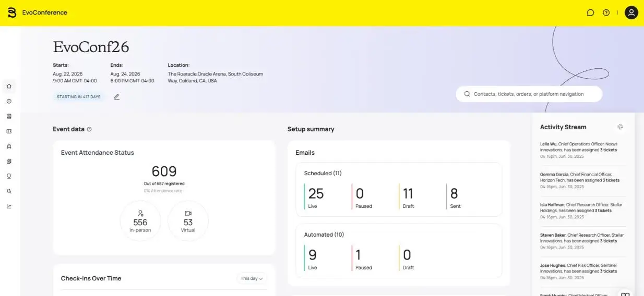The image size is (644, 296).
Task: Open Leila Wu activity entry
Action: coord(583,150)
